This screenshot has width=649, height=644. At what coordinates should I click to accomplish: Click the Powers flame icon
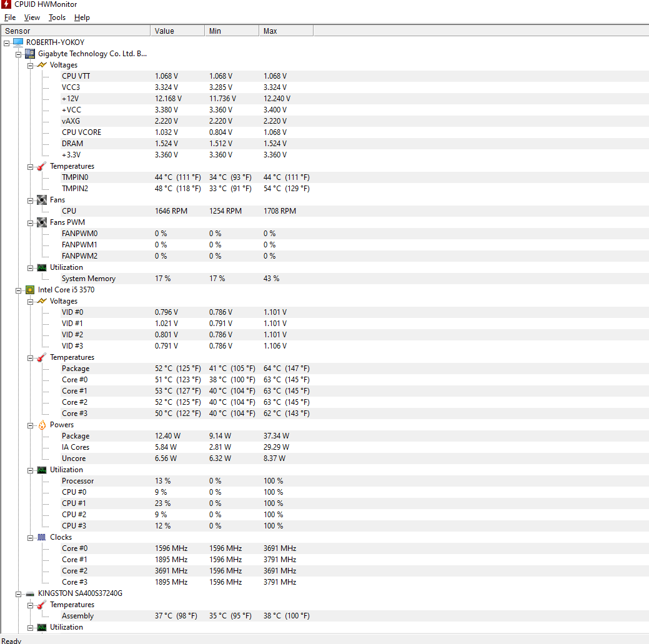[42, 425]
